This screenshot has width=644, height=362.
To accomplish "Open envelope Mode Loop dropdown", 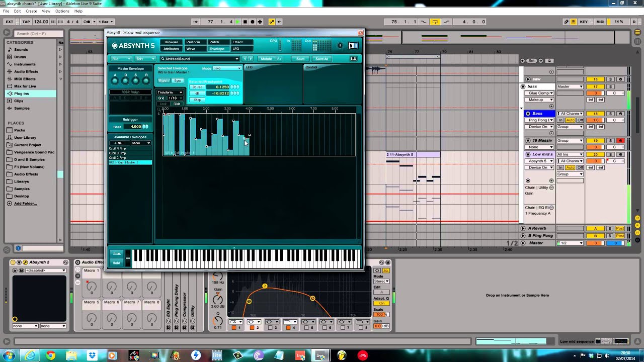I will pos(227,68).
